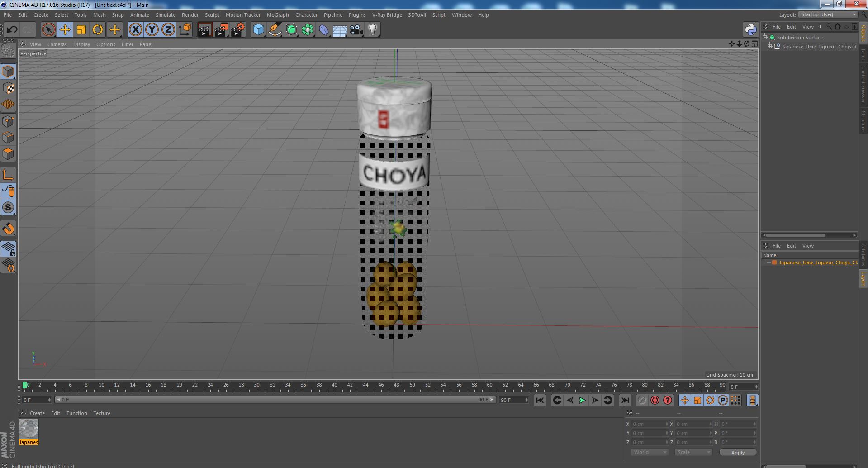Toggle Position keyframe recording
This screenshot has width=868, height=468.
pos(684,400)
